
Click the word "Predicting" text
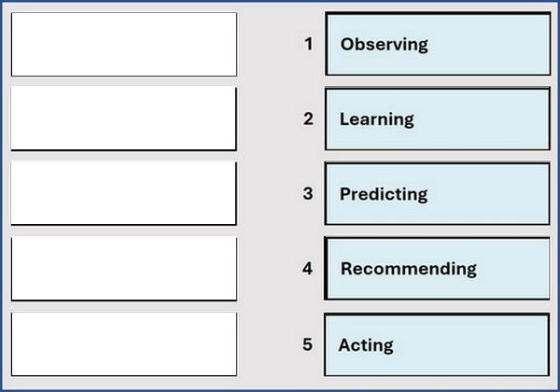click(384, 194)
